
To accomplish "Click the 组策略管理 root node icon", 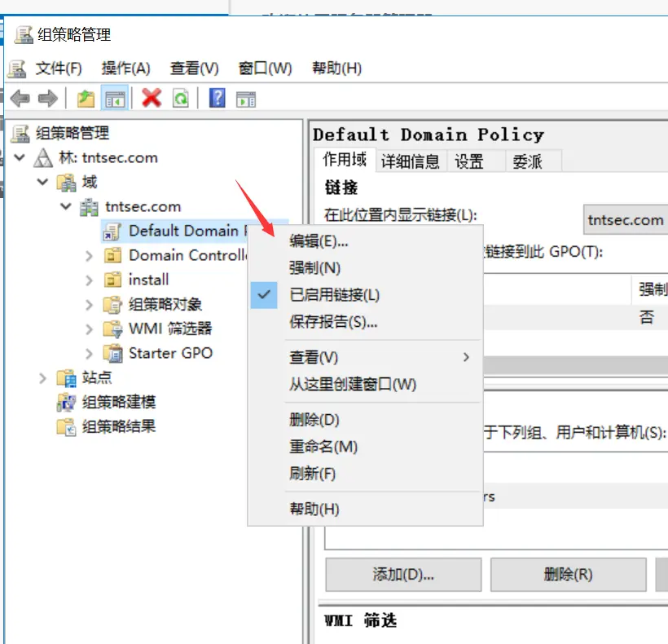I will click(x=20, y=134).
